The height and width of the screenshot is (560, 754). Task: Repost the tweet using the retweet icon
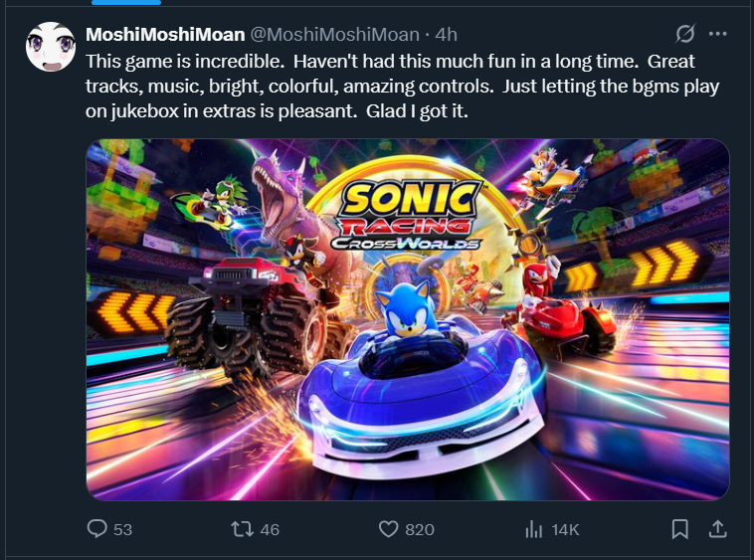[242, 529]
